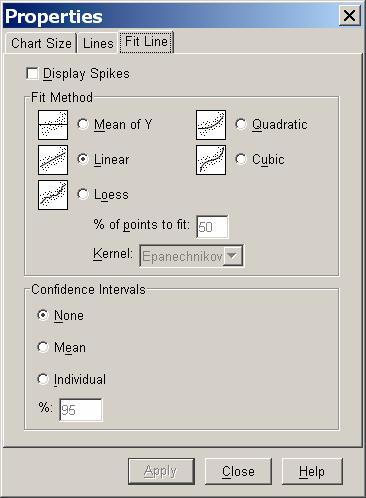Click the Linear fit preview icon

tap(53, 160)
